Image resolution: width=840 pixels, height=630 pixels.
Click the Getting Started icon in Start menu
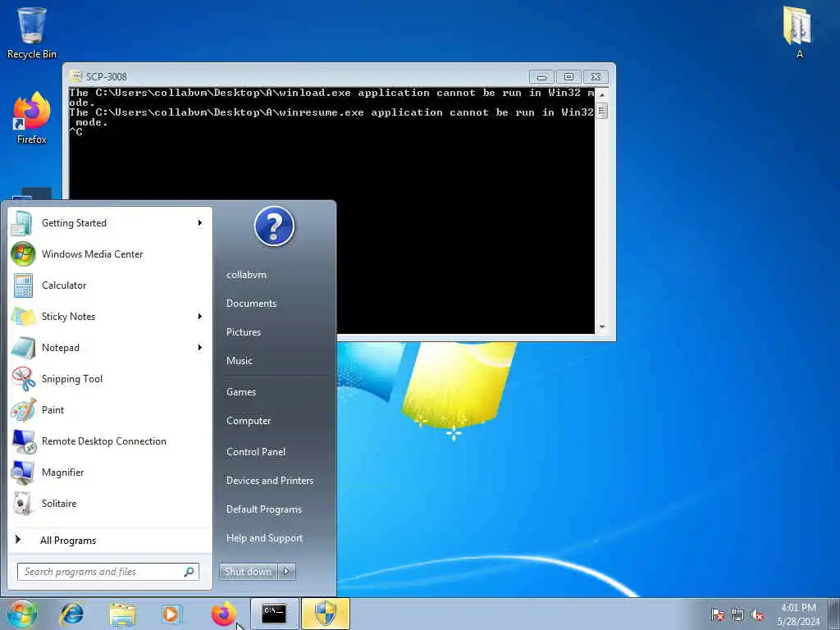pyautogui.click(x=22, y=223)
